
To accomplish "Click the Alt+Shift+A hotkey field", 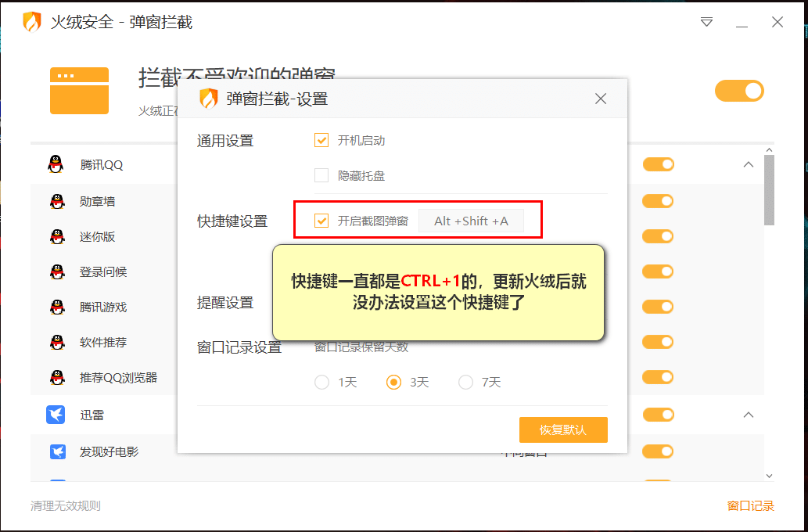I will (x=471, y=221).
